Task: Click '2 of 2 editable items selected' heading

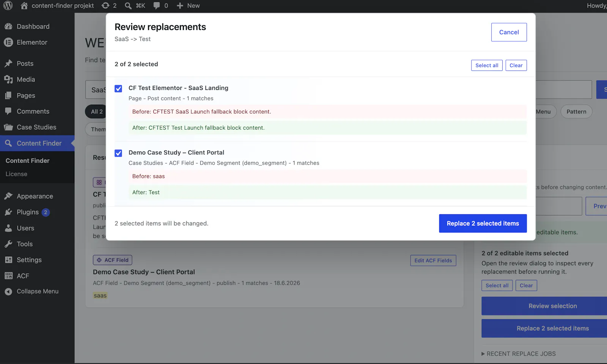Action: [x=525, y=253]
